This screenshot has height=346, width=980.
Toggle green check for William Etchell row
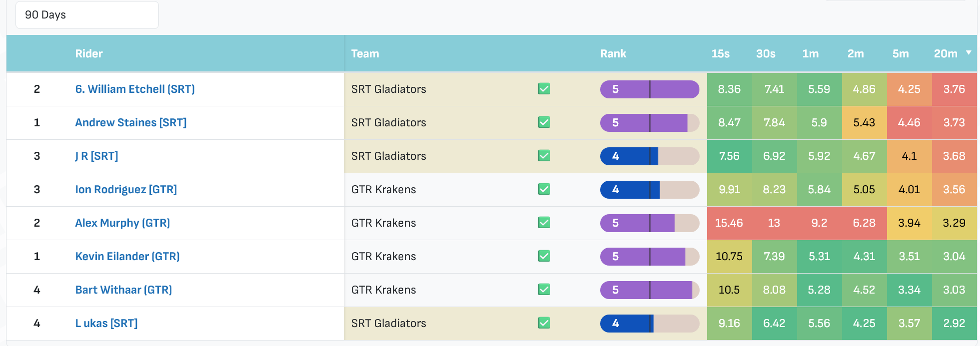pos(544,89)
